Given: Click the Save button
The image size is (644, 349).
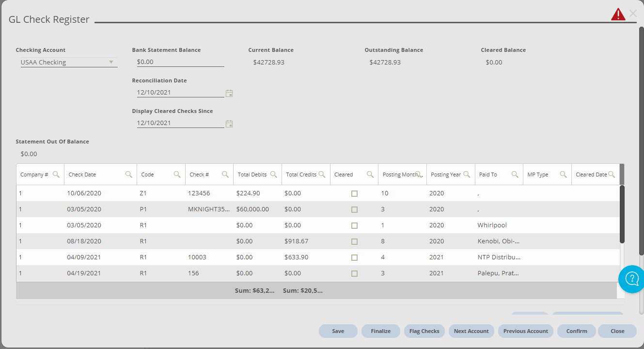Looking at the screenshot, I should [x=338, y=331].
